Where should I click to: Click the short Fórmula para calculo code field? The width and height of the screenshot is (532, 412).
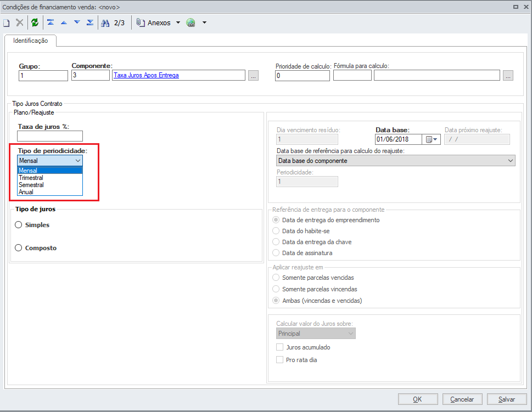[352, 75]
